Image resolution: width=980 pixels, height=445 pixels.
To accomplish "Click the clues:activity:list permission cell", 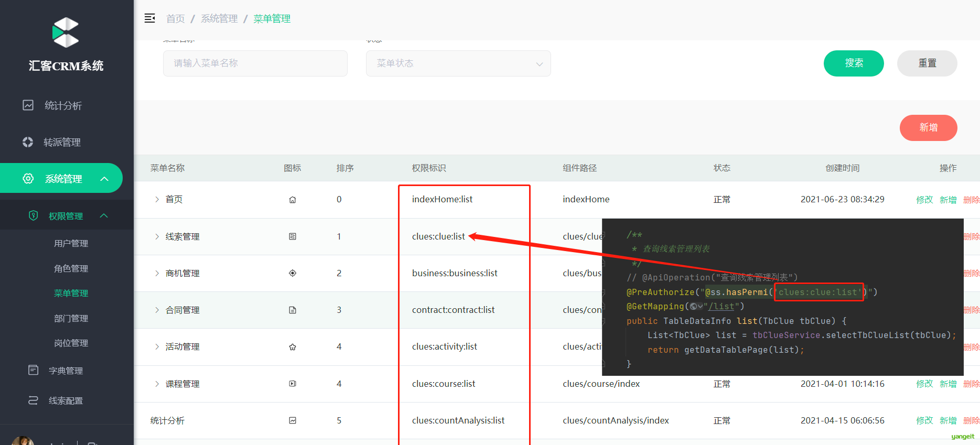I will 445,346.
